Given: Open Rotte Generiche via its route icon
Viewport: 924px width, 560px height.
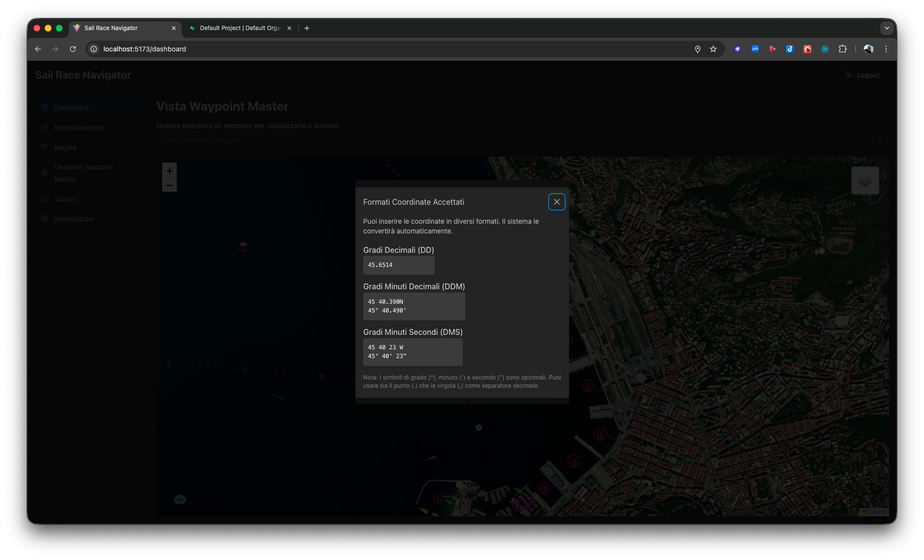Looking at the screenshot, I should click(x=45, y=127).
